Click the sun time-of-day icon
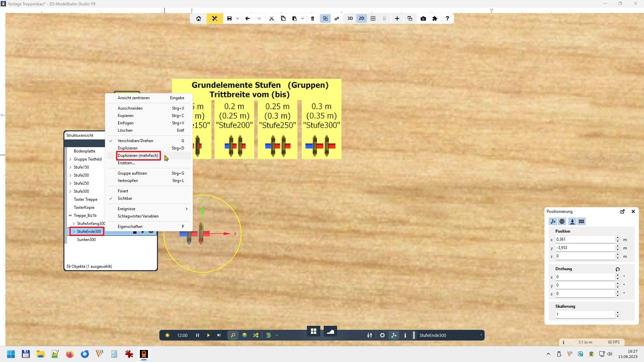This screenshot has width=644, height=362. click(x=167, y=335)
